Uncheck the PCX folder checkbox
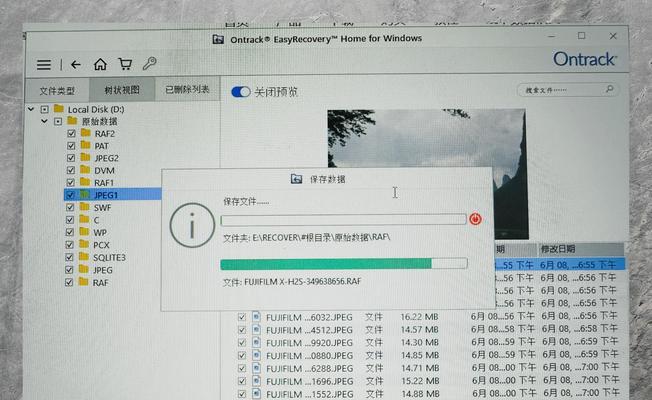 pos(69,244)
